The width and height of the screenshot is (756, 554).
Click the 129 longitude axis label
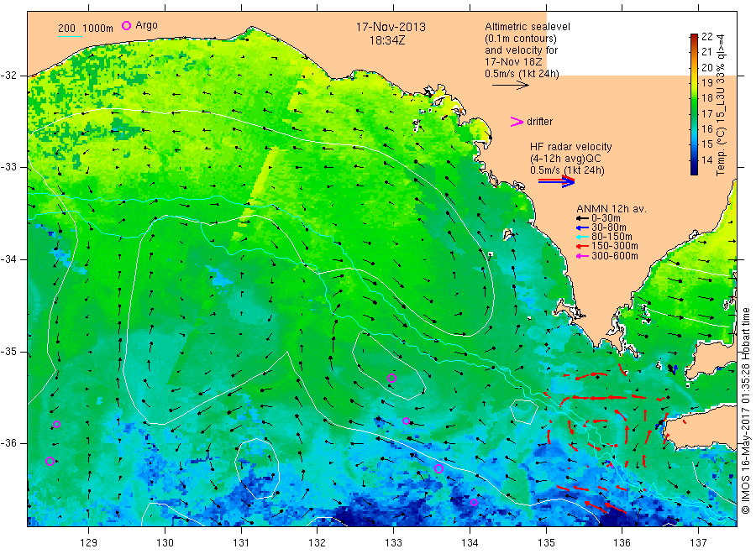[89, 543]
